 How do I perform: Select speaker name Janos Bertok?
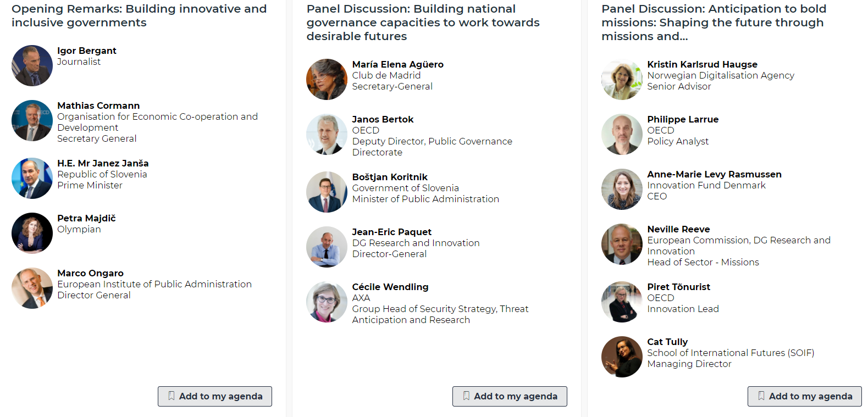[383, 119]
